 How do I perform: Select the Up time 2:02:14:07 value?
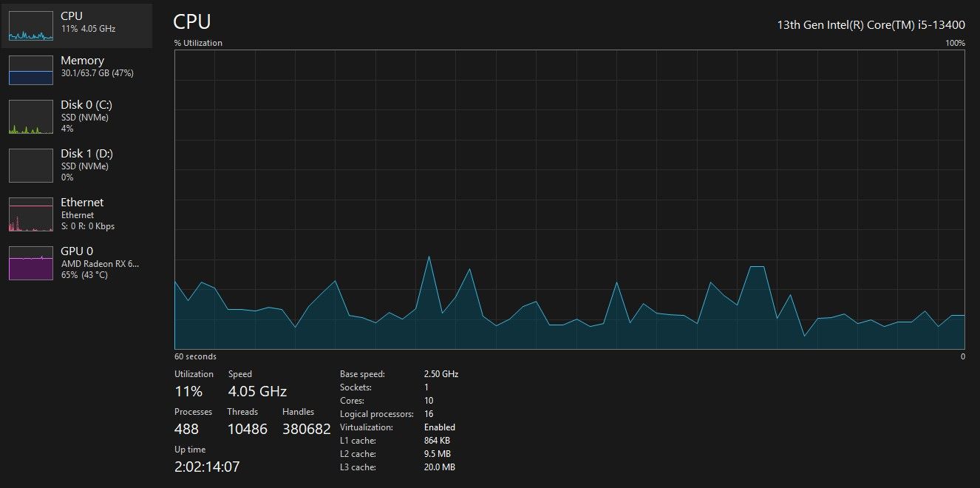click(x=207, y=467)
